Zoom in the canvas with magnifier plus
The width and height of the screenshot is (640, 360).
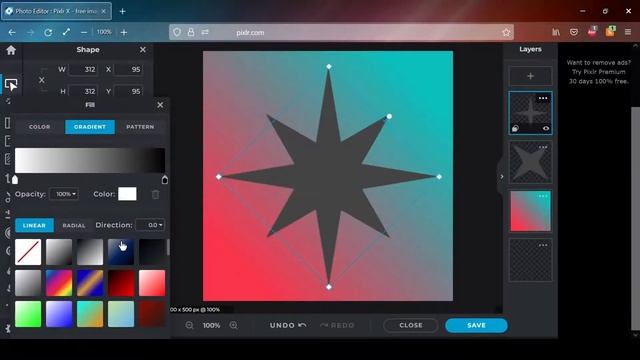point(233,325)
